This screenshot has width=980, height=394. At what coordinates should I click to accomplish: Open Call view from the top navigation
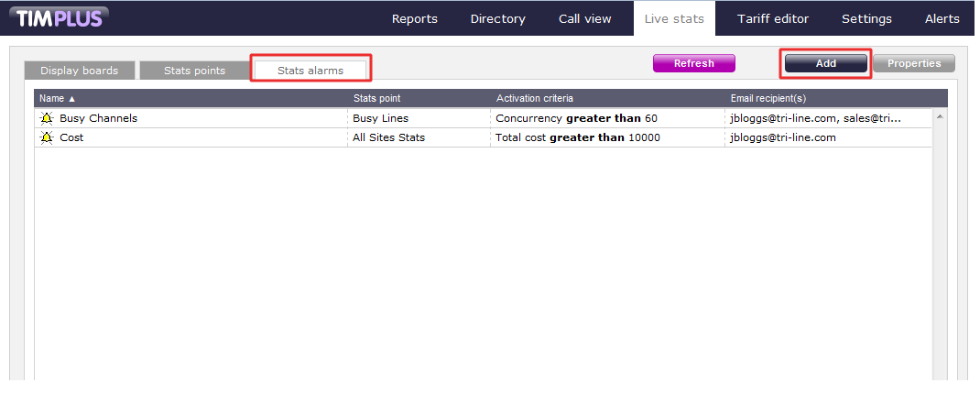click(585, 18)
